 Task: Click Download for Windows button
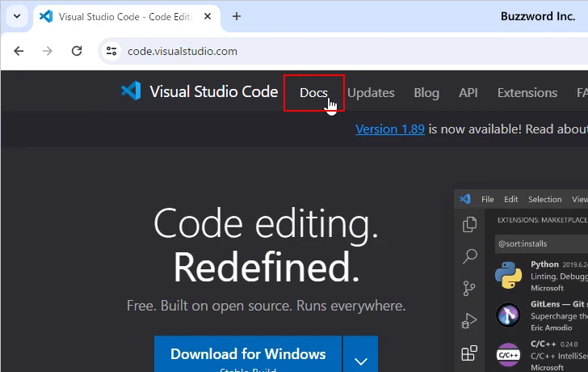[x=248, y=354]
